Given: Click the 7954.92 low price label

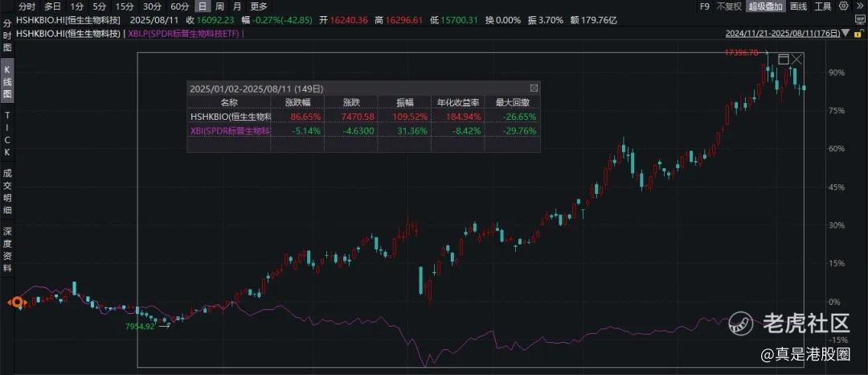Looking at the screenshot, I should tap(141, 326).
